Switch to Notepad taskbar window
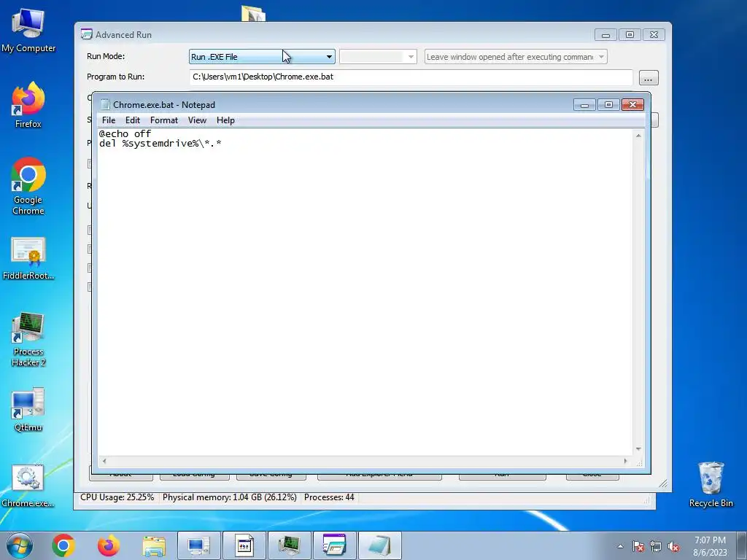The image size is (747, 560). [379, 545]
